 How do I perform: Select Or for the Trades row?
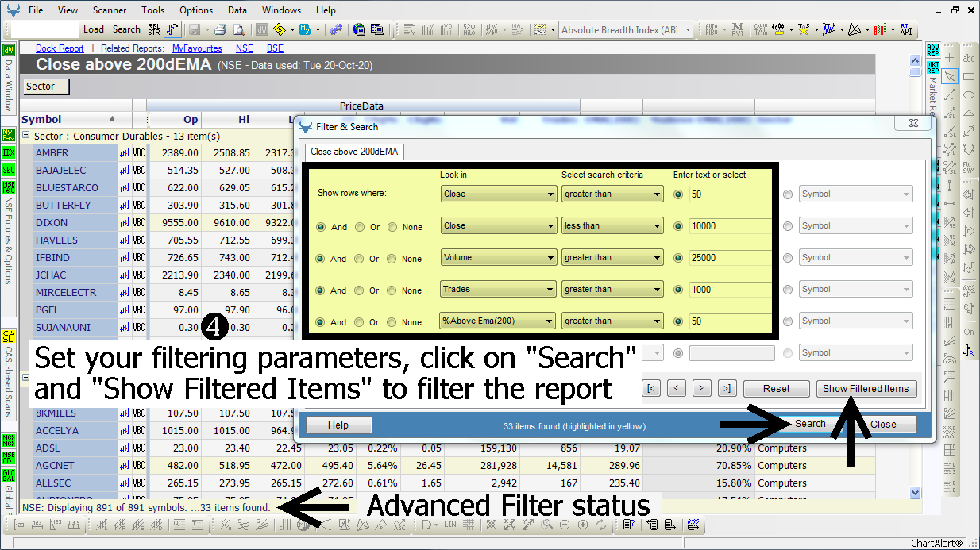tap(360, 290)
